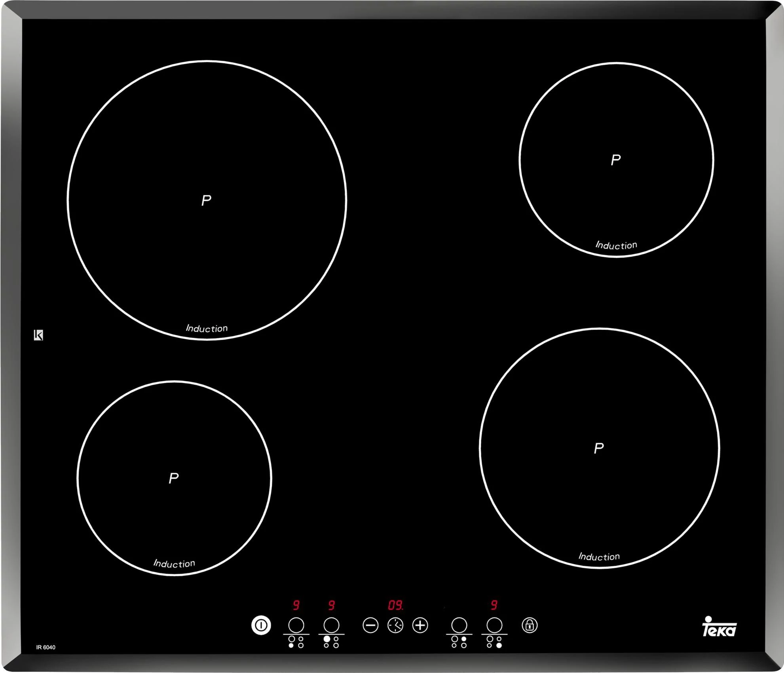Click the P in the large front-right zone
This screenshot has width=784, height=673.
(x=599, y=448)
